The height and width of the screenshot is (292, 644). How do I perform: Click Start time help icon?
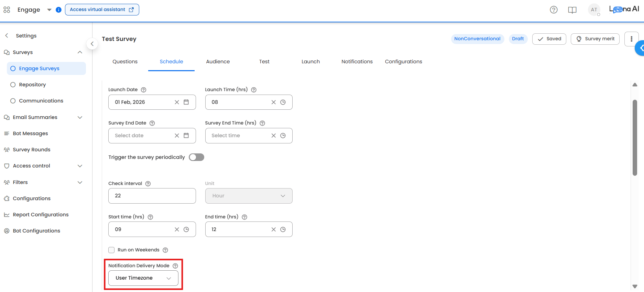click(150, 217)
